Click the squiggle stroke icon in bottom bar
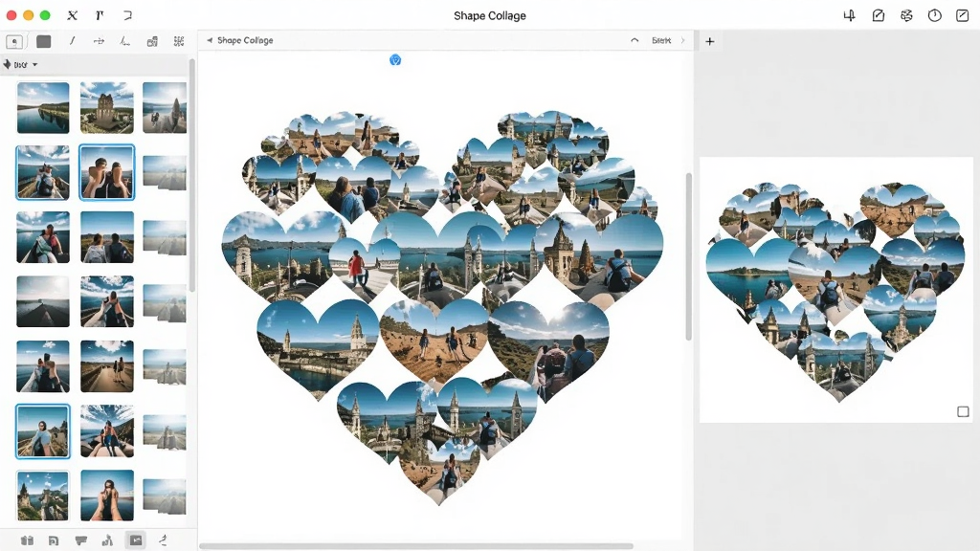 [x=163, y=540]
